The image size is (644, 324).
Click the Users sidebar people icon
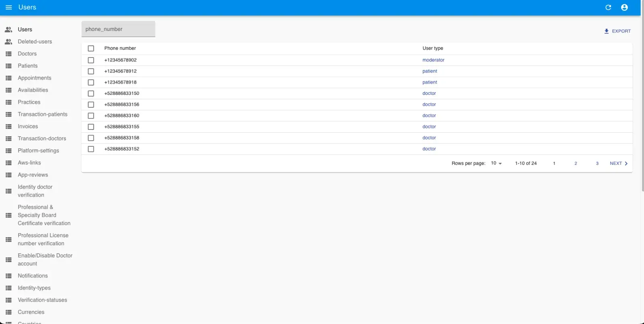pos(8,29)
